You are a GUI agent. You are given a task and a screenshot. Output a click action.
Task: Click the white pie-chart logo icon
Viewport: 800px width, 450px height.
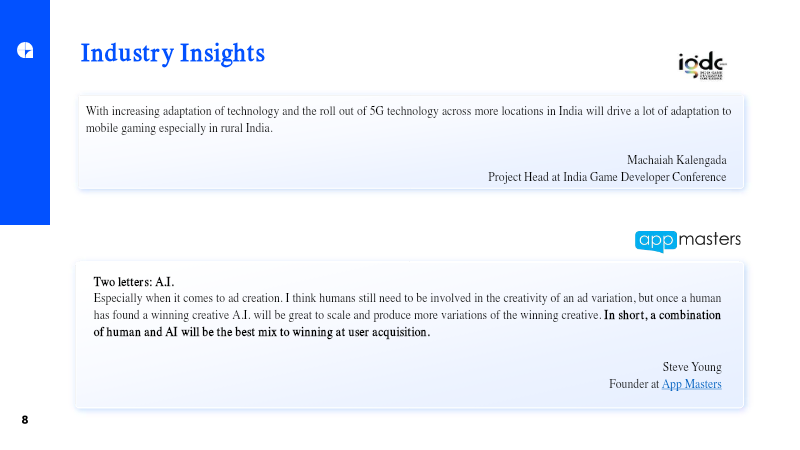point(25,50)
